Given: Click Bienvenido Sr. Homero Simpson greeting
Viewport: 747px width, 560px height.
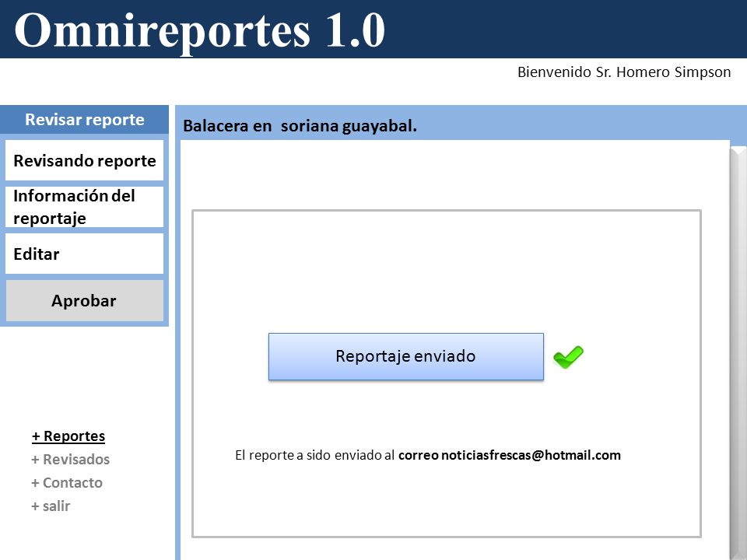Looking at the screenshot, I should 624,72.
